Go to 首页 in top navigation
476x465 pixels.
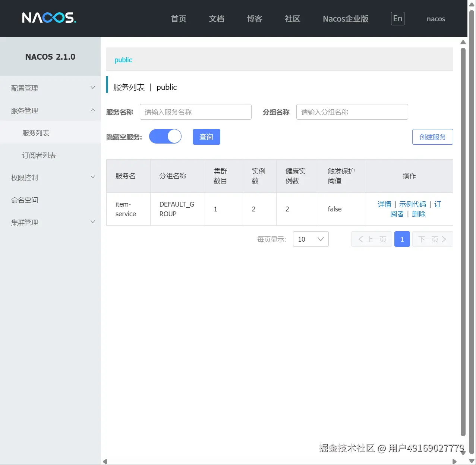pos(179,19)
